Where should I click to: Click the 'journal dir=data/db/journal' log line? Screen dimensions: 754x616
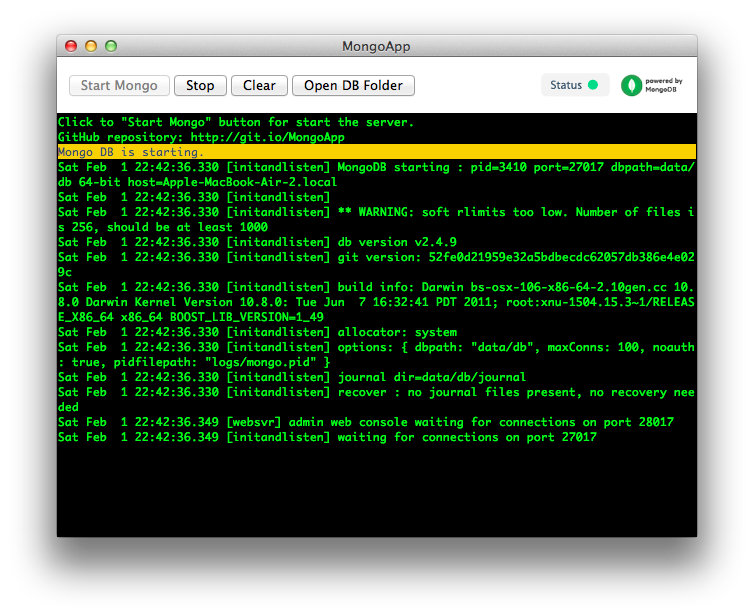[x=292, y=377]
